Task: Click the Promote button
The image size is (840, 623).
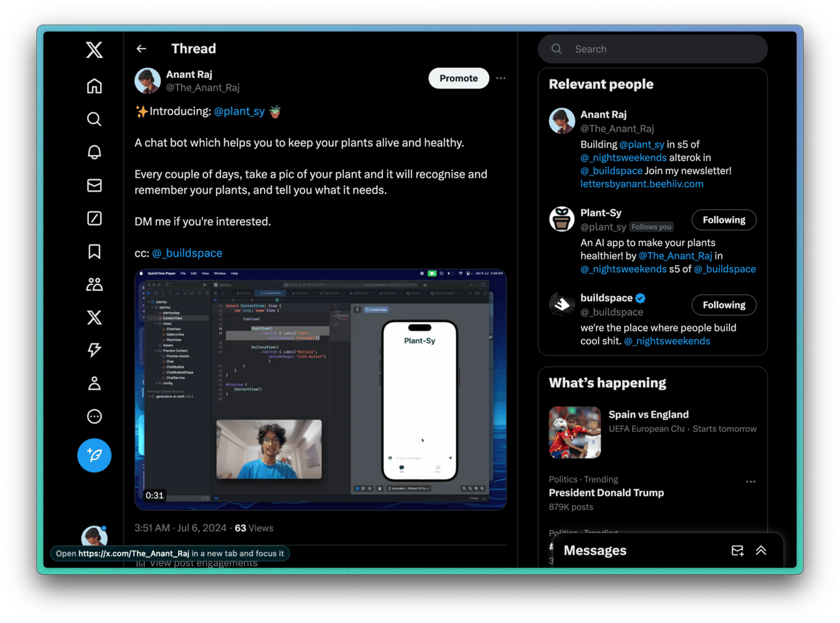Action: click(458, 78)
